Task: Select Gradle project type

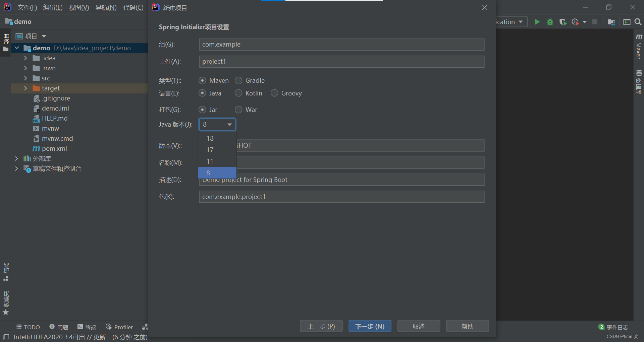Action: tap(250, 80)
